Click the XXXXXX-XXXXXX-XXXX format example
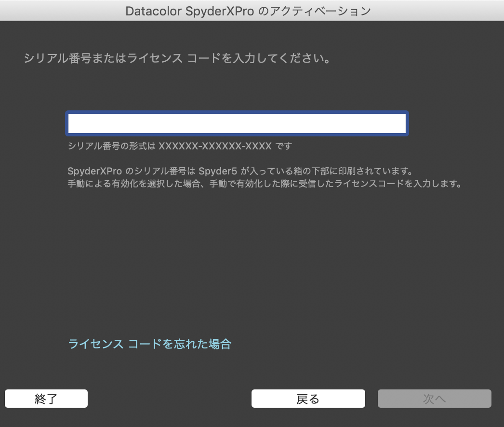504x427 pixels. 215,146
